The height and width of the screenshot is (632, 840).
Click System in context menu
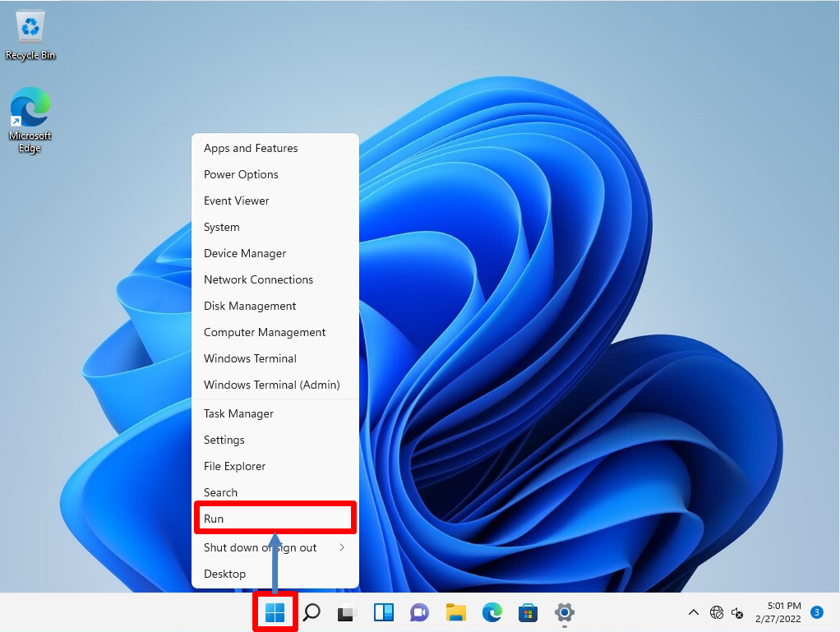pyautogui.click(x=275, y=227)
